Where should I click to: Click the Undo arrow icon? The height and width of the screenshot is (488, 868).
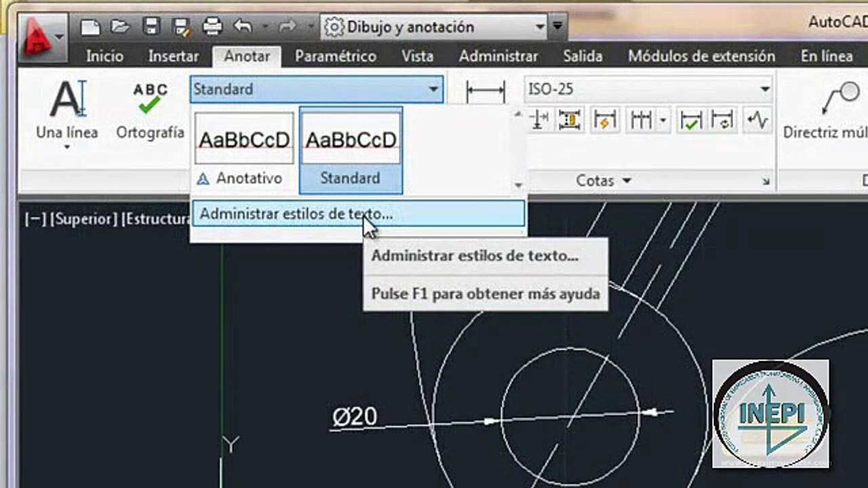(x=243, y=27)
